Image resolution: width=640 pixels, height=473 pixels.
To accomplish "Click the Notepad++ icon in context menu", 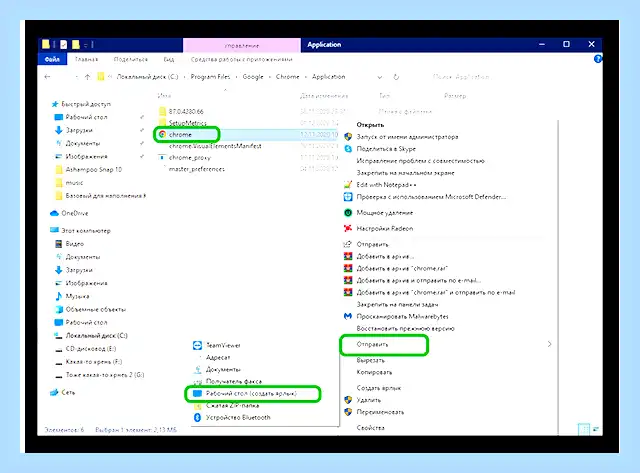I will (348, 184).
